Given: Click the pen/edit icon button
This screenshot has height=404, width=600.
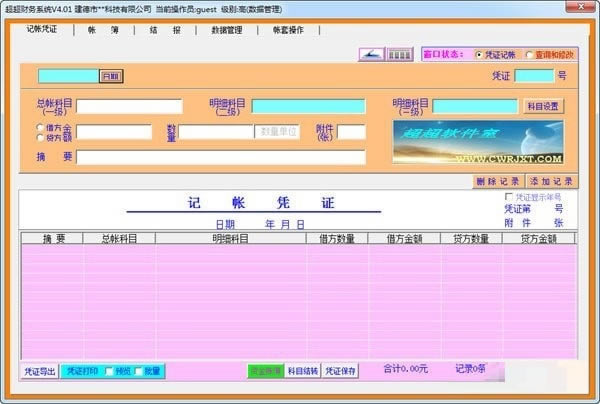Looking at the screenshot, I should point(371,54).
